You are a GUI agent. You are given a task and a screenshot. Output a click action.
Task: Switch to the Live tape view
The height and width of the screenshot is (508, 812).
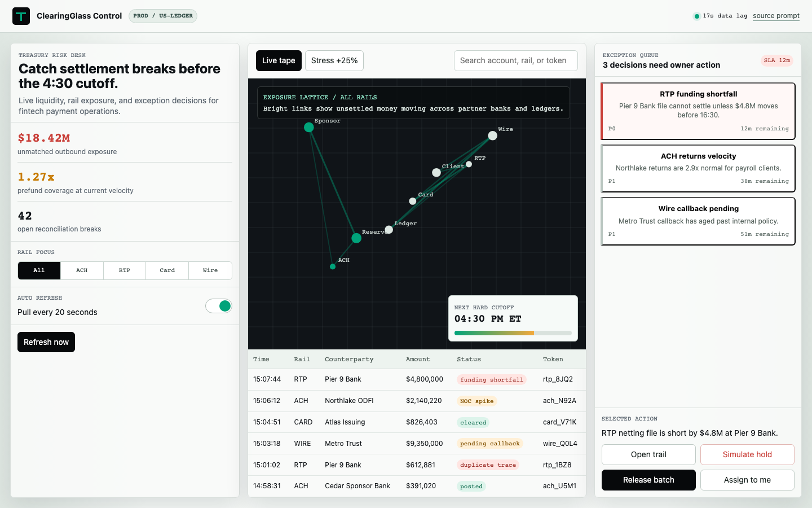click(x=279, y=61)
